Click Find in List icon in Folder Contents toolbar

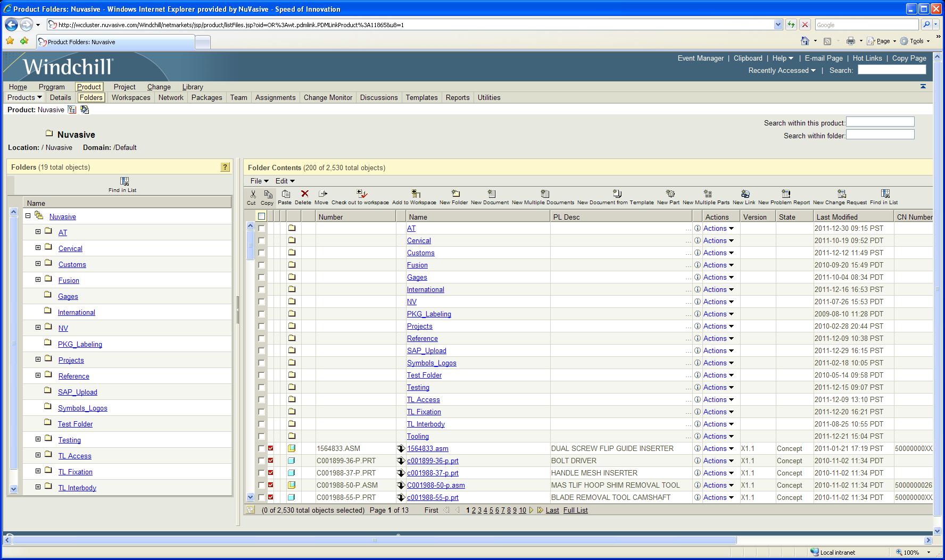(885, 194)
